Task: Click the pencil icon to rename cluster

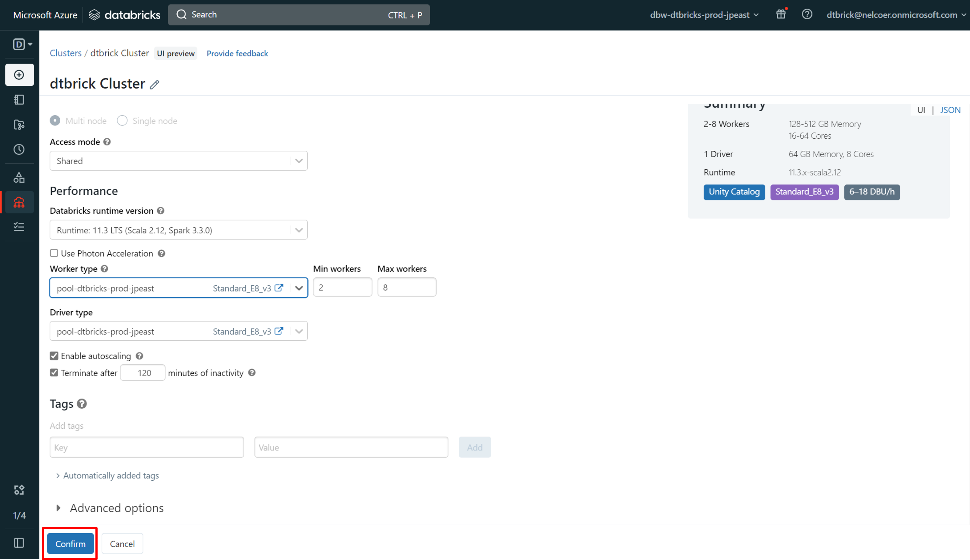Action: (x=154, y=85)
